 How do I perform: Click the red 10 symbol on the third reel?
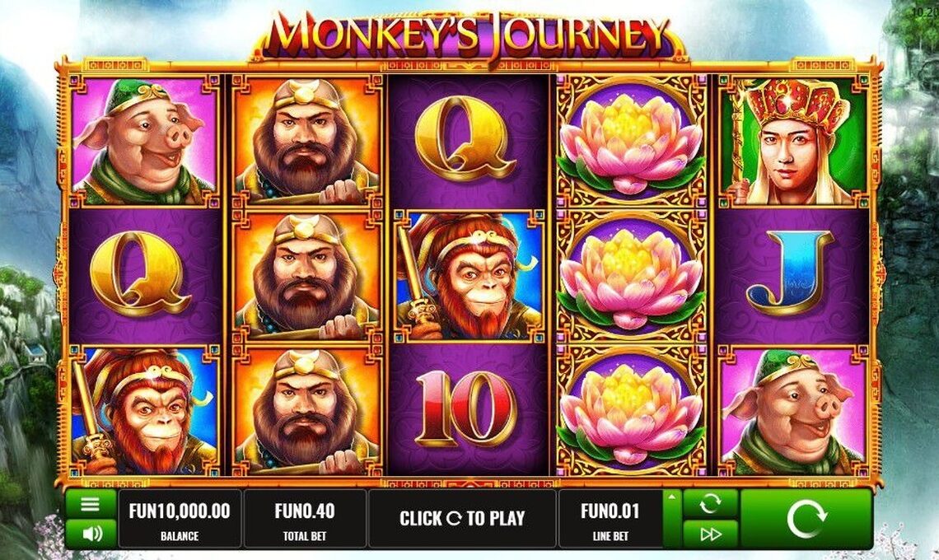[466, 409]
